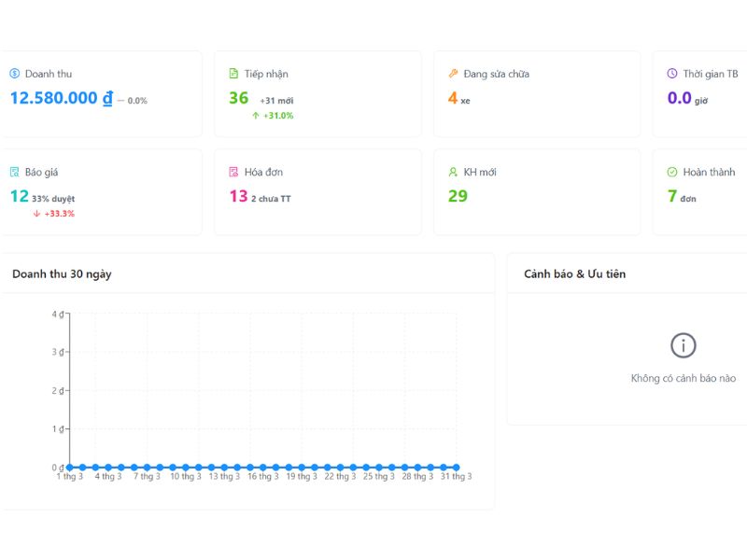Click the 36 Tiếp nhận count

point(239,98)
